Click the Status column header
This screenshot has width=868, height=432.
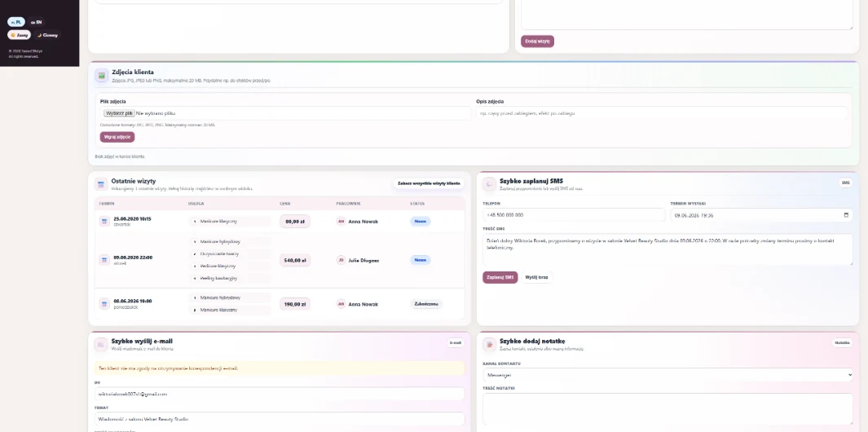click(417, 203)
